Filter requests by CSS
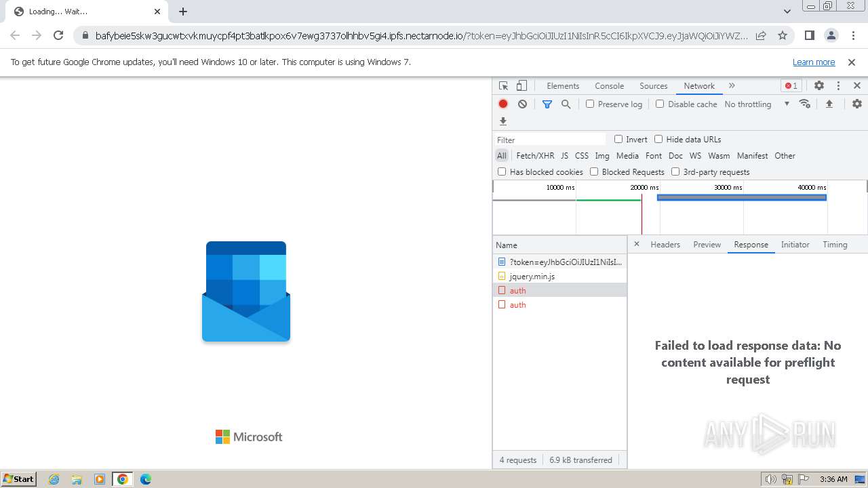The height and width of the screenshot is (488, 868). 582,156
